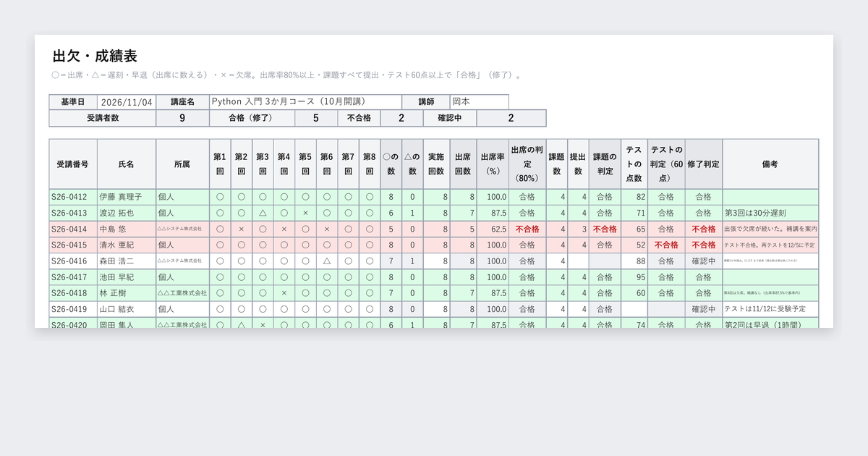The width and height of the screenshot is (868, 456).
Task: Click "確認中" in 森田 浩二's row
Action: click(x=703, y=261)
